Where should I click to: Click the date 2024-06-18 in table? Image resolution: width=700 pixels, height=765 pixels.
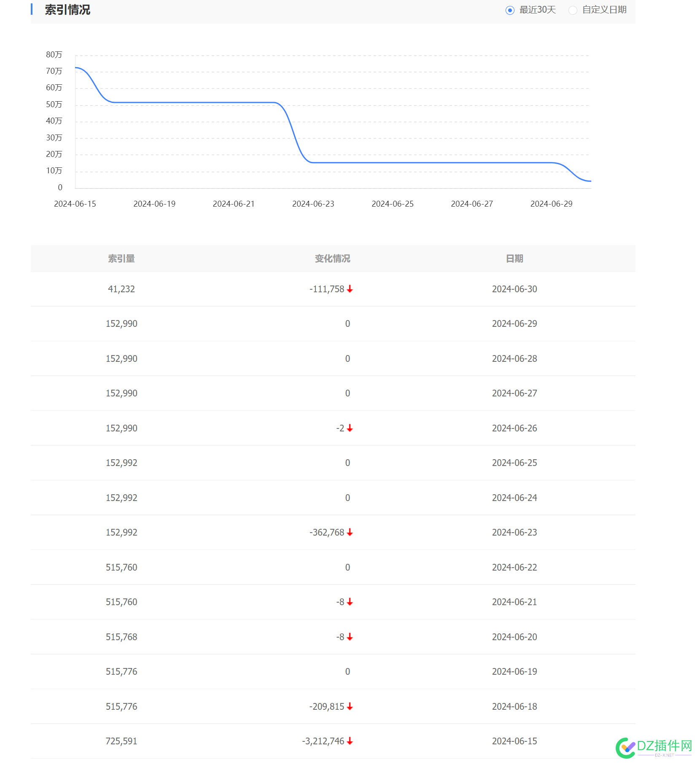pos(514,706)
